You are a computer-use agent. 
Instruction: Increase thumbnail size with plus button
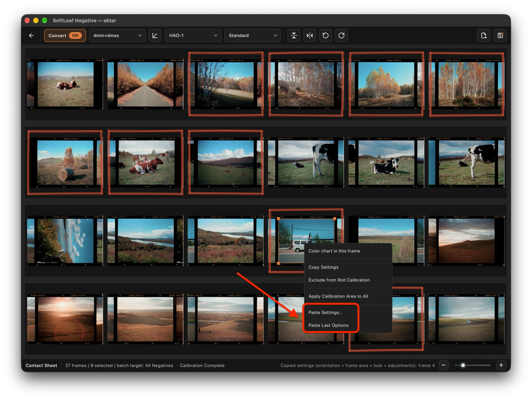[501, 365]
